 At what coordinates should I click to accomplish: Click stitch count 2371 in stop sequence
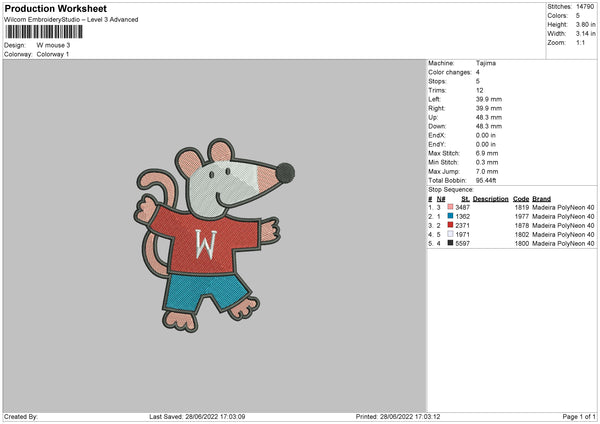[x=462, y=225]
